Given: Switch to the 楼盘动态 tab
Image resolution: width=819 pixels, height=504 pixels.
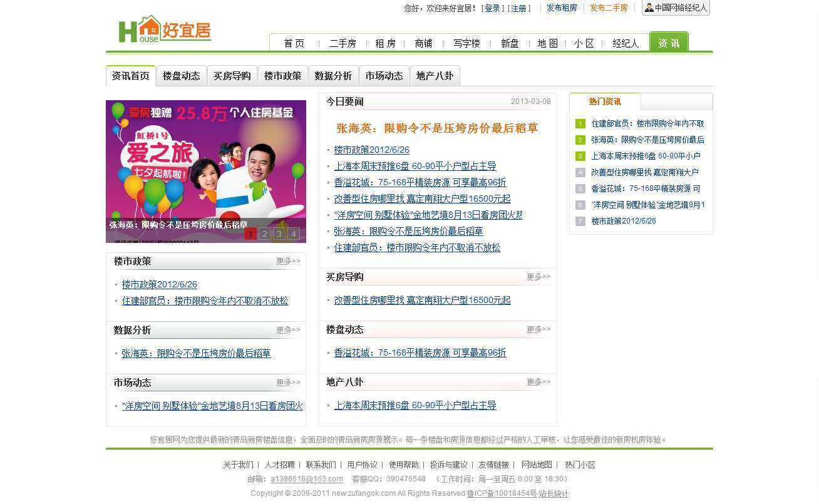Looking at the screenshot, I should pos(182,76).
